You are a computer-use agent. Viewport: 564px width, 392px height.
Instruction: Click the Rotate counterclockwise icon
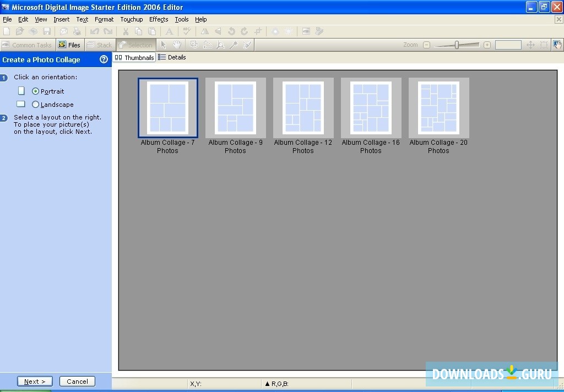click(231, 31)
